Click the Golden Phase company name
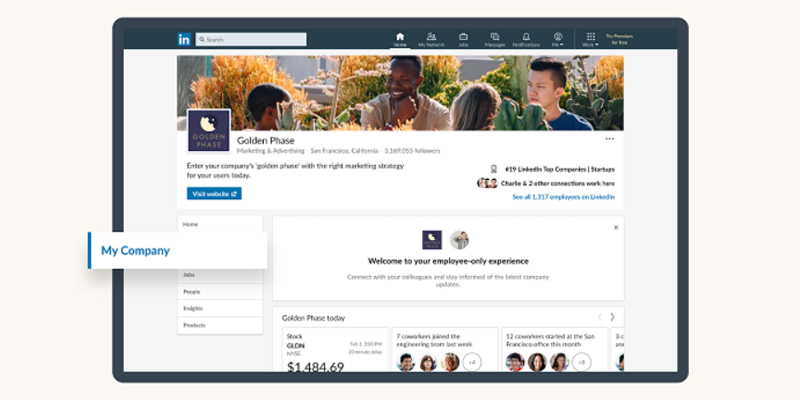This screenshot has height=400, width=800. tap(265, 141)
